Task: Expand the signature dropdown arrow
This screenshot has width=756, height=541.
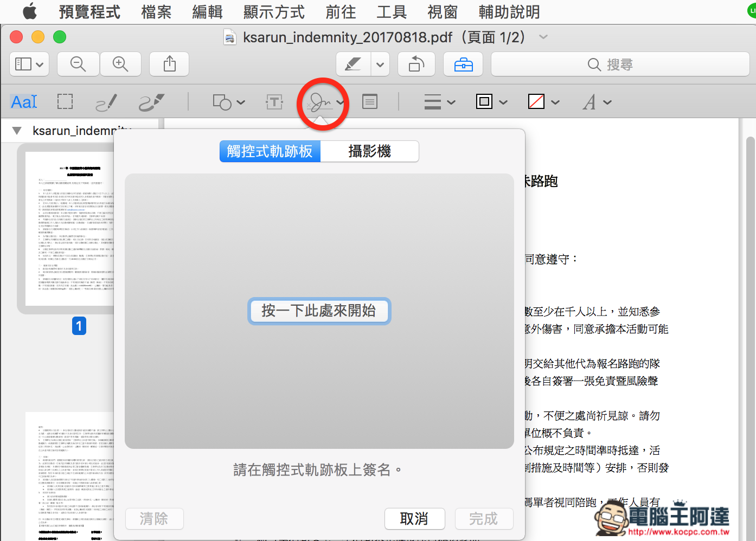Action: [x=340, y=102]
